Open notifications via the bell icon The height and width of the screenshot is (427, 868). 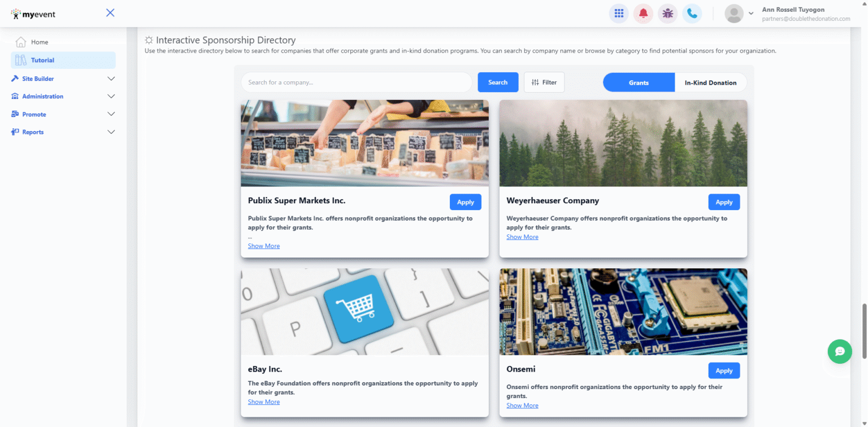643,13
